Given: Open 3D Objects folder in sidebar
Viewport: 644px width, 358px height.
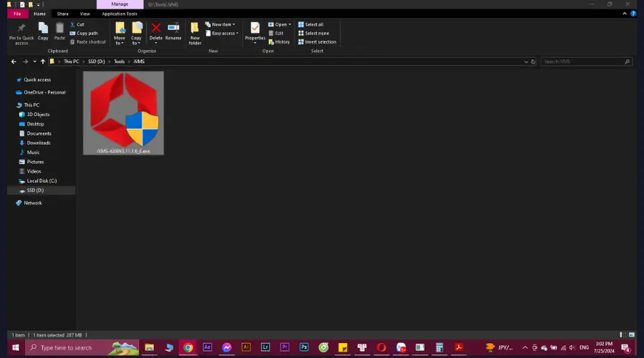Looking at the screenshot, I should (38, 115).
